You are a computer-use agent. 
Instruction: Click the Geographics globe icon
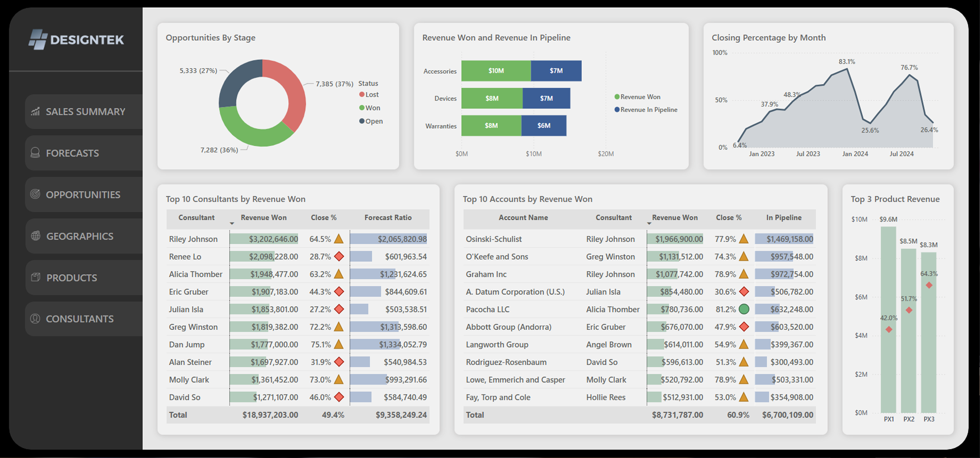pyautogui.click(x=36, y=236)
